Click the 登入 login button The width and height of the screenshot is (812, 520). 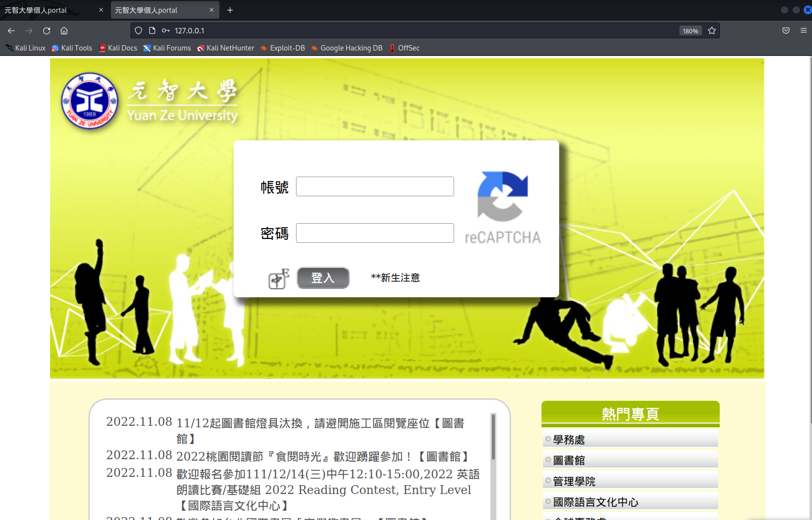[x=323, y=278]
